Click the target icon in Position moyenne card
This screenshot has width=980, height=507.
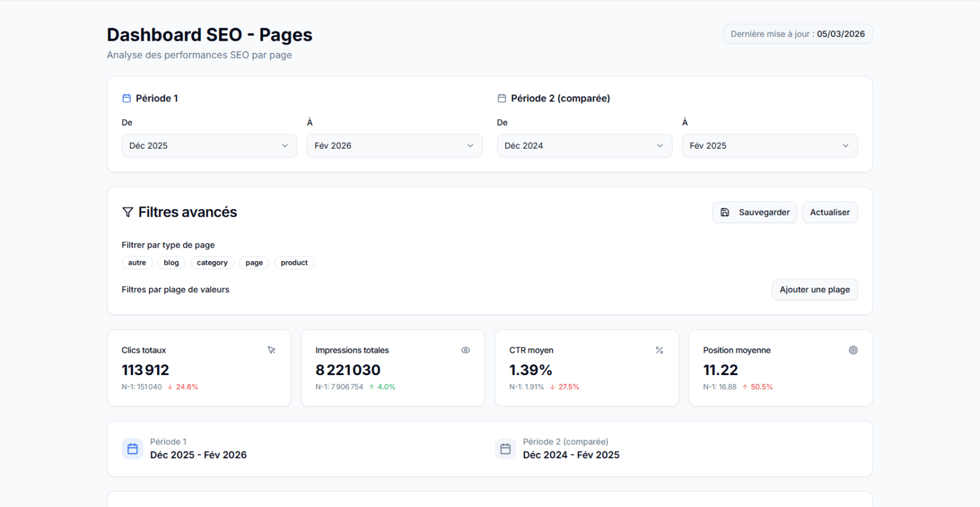(853, 350)
